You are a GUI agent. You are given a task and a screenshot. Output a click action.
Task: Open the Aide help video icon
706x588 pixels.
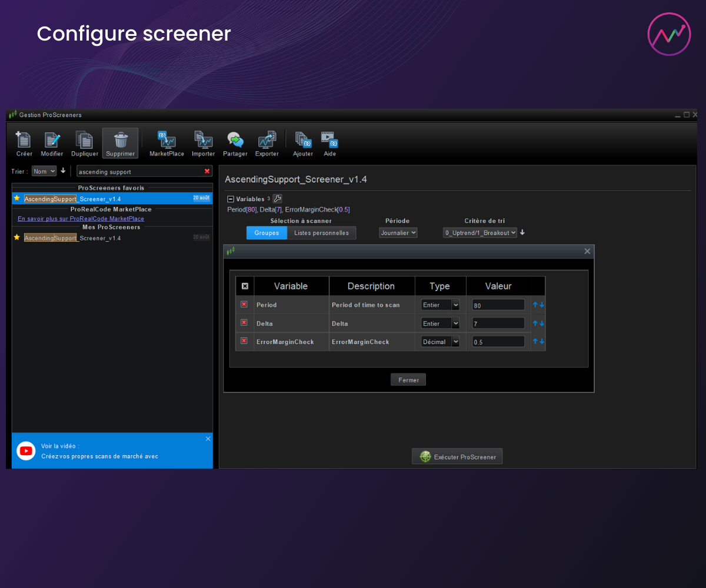coord(329,141)
